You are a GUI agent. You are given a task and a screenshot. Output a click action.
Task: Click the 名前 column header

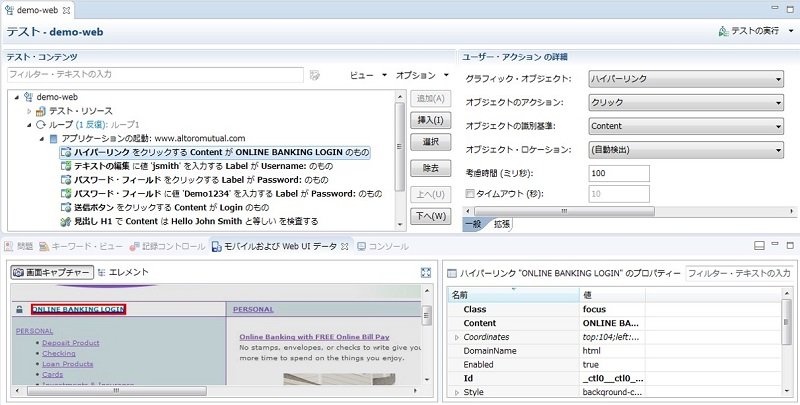tap(514, 295)
